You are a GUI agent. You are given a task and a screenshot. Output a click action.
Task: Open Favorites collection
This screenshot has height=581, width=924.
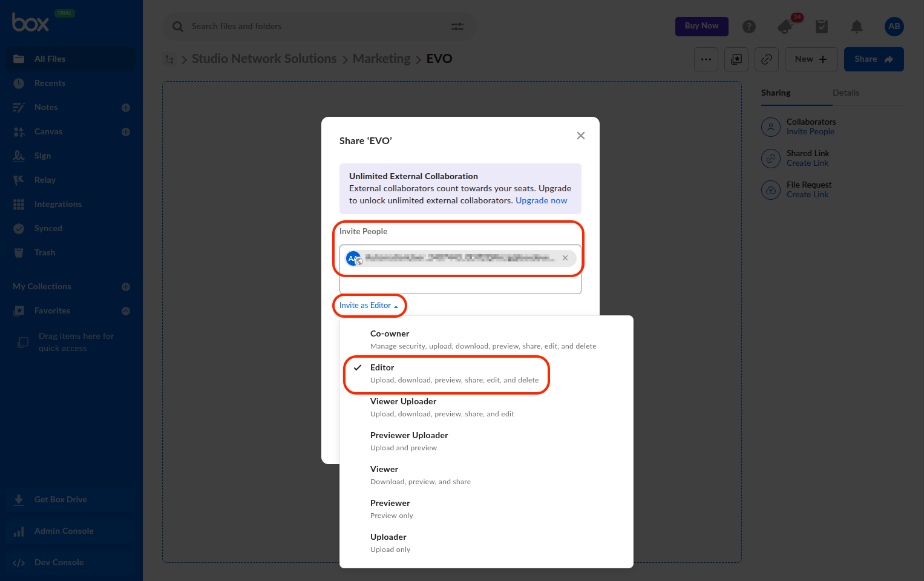tap(52, 310)
